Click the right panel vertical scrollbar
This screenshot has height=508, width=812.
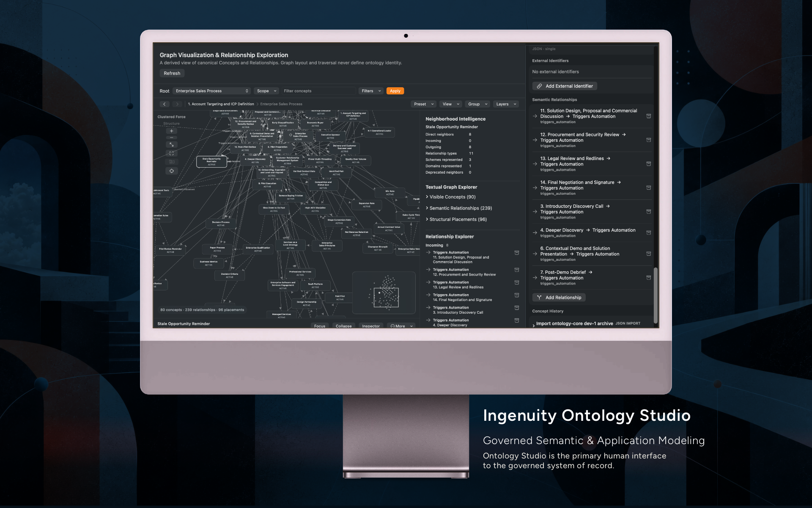(656, 295)
